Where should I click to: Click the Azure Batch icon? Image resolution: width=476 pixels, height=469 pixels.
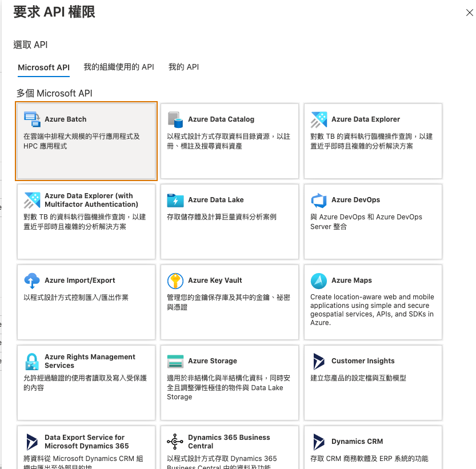tap(32, 119)
